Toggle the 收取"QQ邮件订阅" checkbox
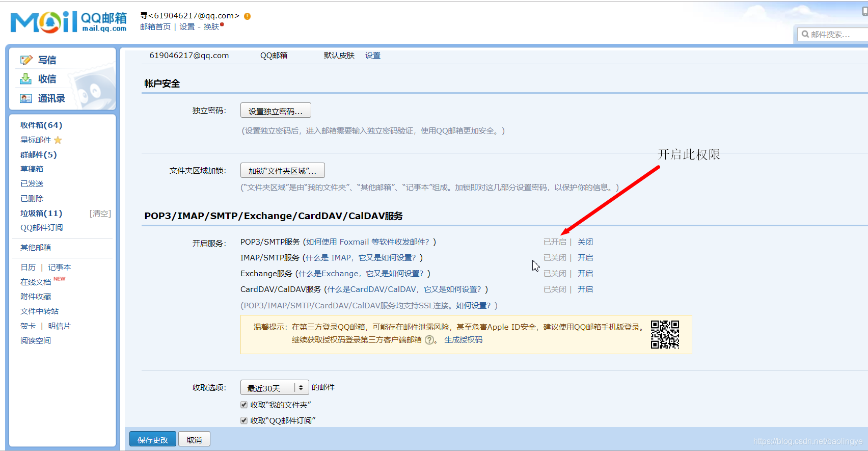Image resolution: width=868 pixels, height=451 pixels. (x=244, y=420)
